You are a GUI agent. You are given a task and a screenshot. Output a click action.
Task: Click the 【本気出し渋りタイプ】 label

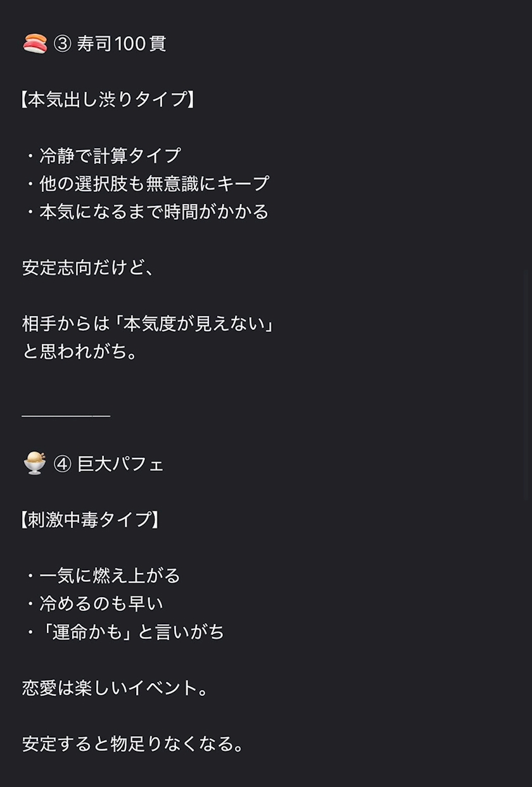(107, 99)
